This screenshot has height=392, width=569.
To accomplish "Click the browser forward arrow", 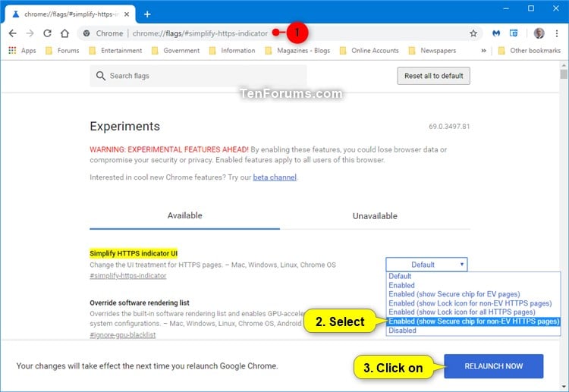I will 30,33.
